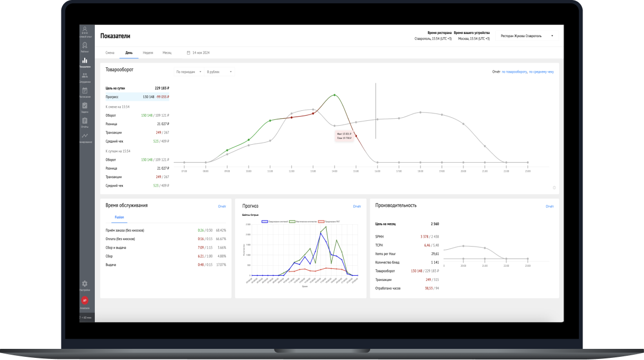Open the planning trend-line sidebar icon
Screen dimensions: 644x360
pyautogui.click(x=85, y=137)
